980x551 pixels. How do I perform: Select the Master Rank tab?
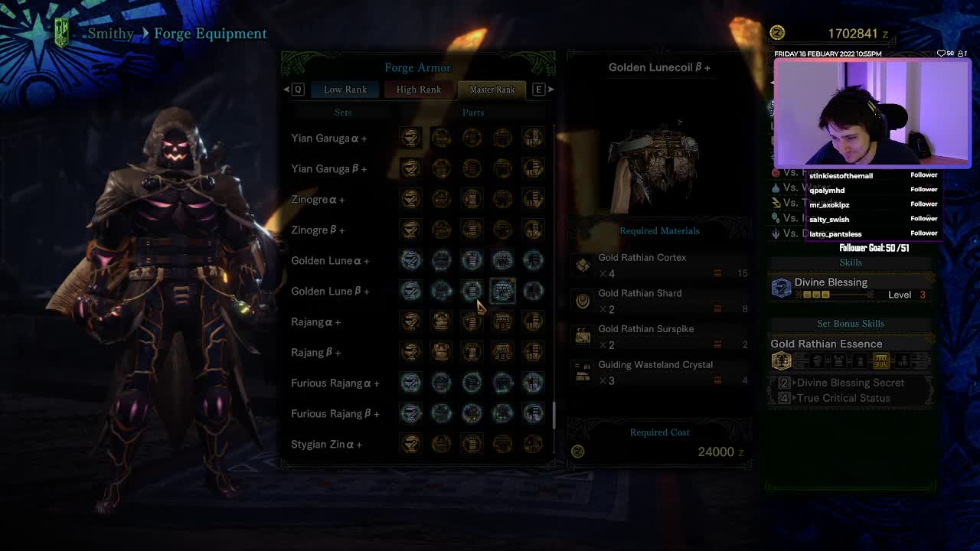[492, 90]
